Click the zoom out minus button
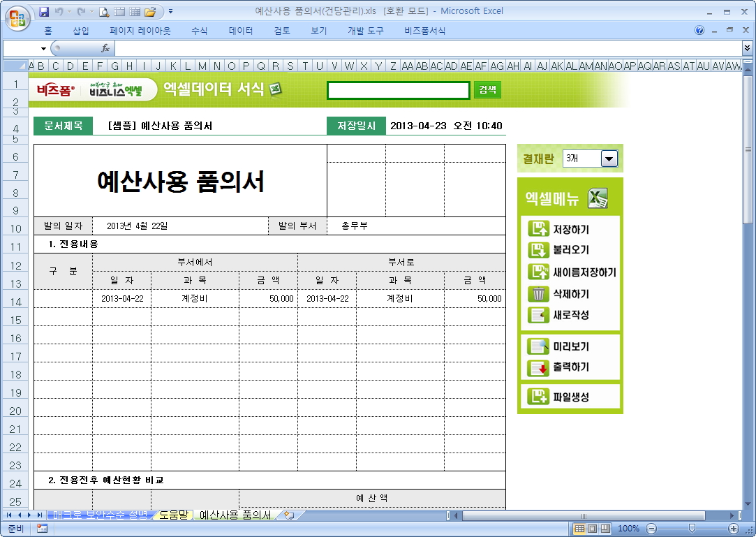Viewport: 756px width, 537px height. pos(651,529)
